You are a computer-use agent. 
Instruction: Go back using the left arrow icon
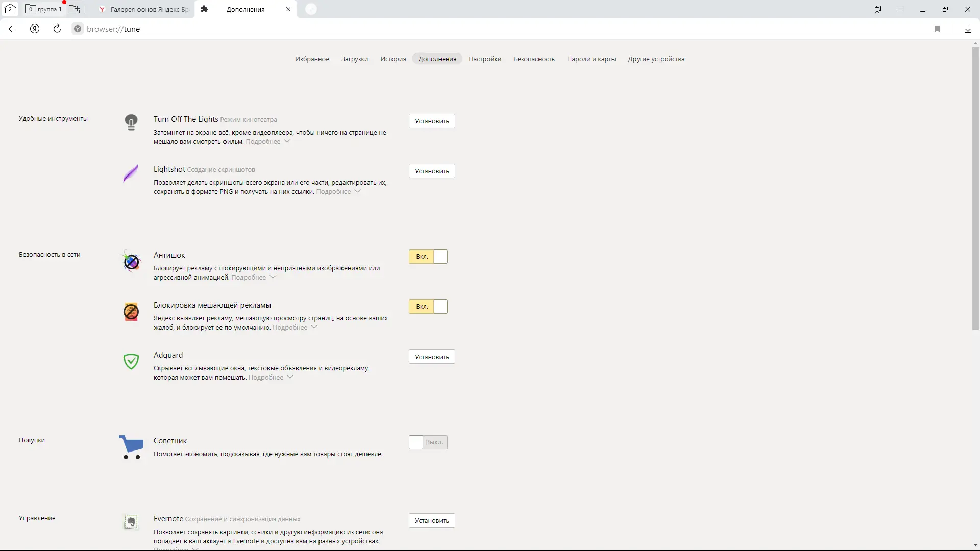tap(12, 29)
